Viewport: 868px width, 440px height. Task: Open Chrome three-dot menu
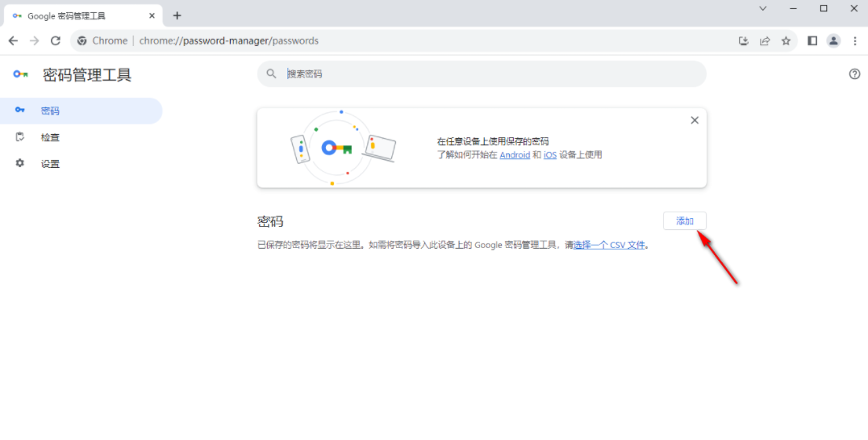click(x=855, y=40)
